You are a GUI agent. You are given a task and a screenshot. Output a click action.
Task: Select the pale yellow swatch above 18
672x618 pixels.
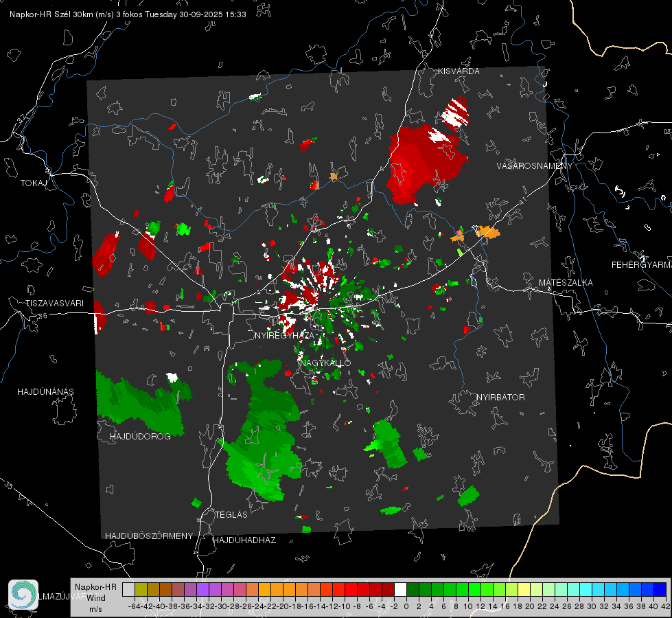tap(524, 589)
